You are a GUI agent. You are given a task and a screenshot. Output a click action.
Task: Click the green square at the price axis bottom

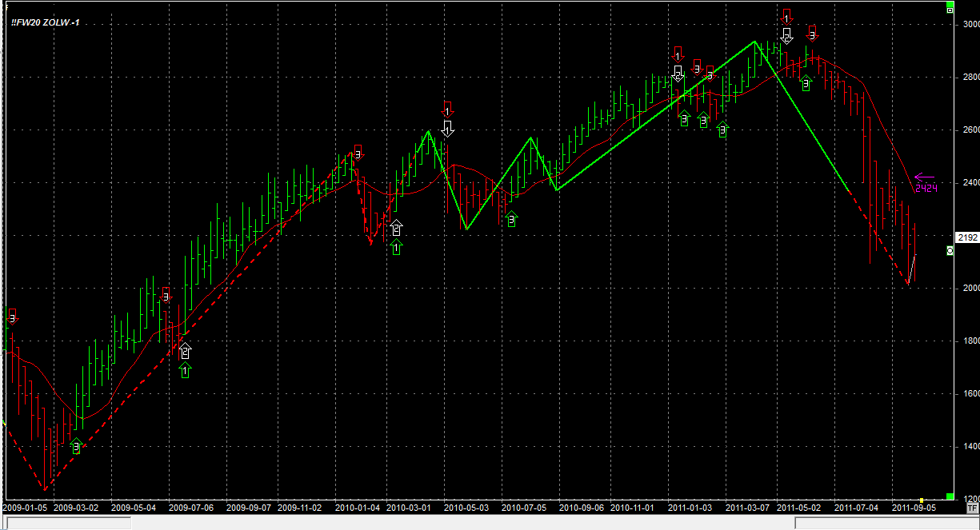click(x=950, y=496)
